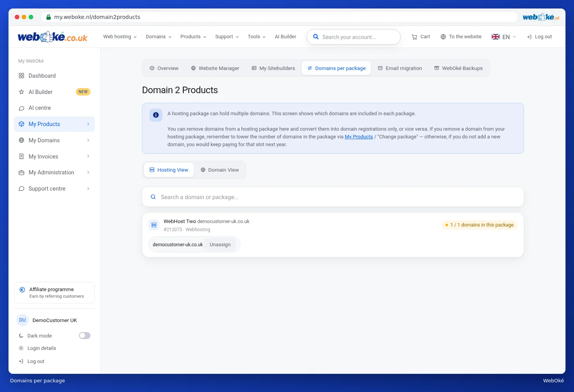Viewport: 574px width, 392px height.
Task: Click the Dashboard grid icon in sidebar
Action: pyautogui.click(x=22, y=76)
